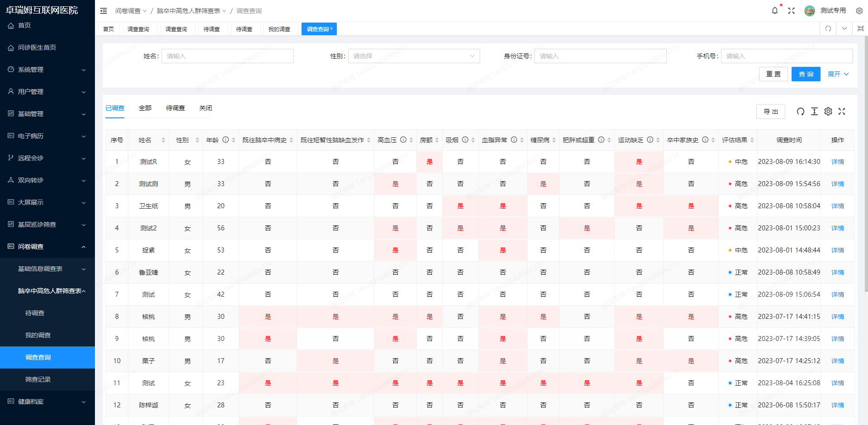Click the 导出 export button
This screenshot has height=425, width=868.
(771, 112)
